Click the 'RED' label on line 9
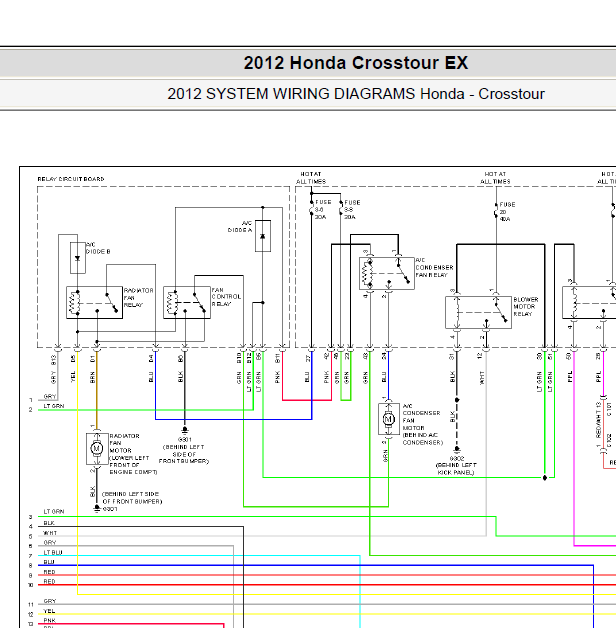This screenshot has width=616, height=628. (x=49, y=572)
